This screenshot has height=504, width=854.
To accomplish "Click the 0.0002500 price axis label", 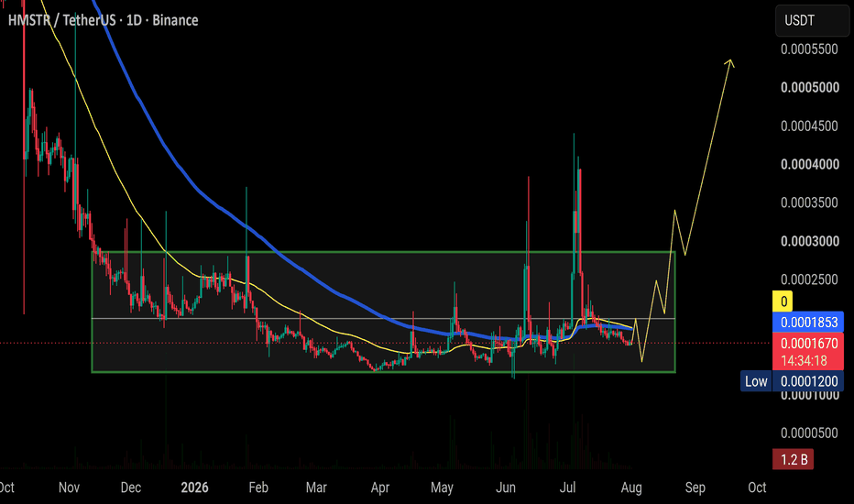I will coord(809,279).
